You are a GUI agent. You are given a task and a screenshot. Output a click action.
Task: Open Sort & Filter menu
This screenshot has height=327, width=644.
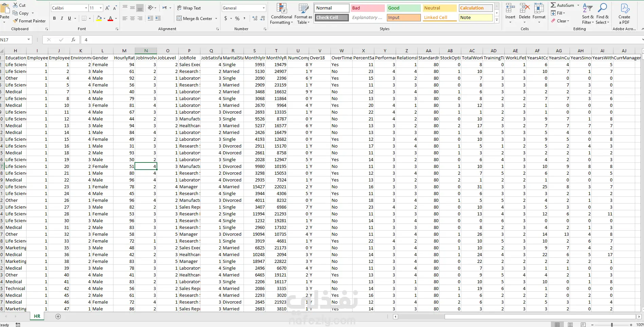pos(588,14)
